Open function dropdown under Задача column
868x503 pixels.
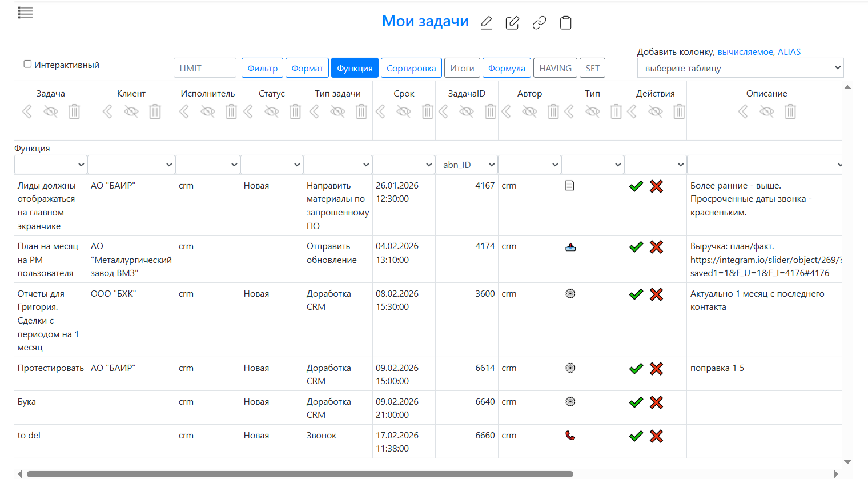[x=50, y=165]
